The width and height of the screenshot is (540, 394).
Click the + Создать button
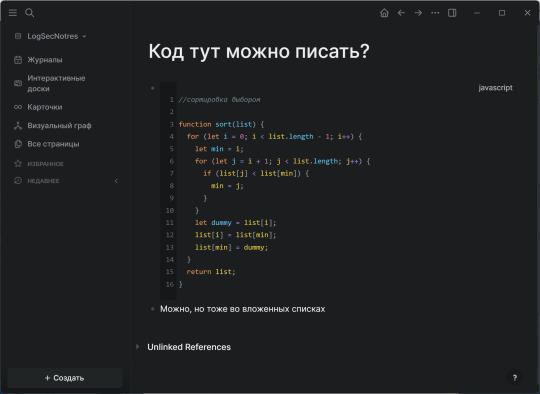(65, 378)
